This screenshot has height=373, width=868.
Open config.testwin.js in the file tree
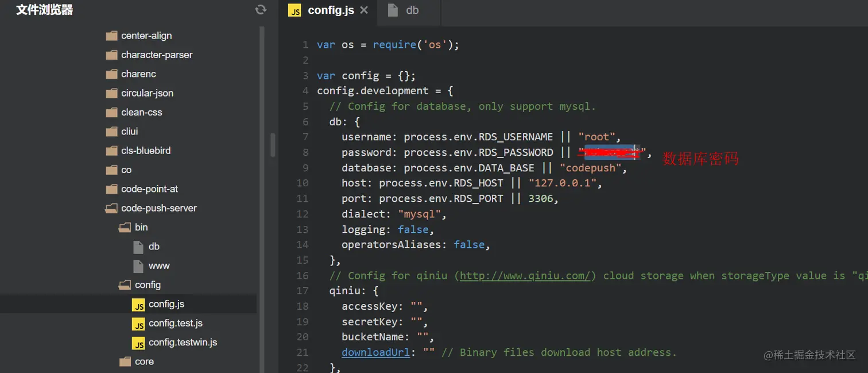183,343
